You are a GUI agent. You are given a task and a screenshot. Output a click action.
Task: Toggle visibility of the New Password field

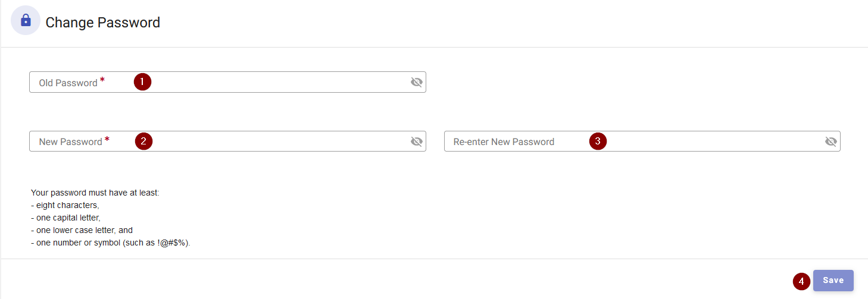click(417, 141)
